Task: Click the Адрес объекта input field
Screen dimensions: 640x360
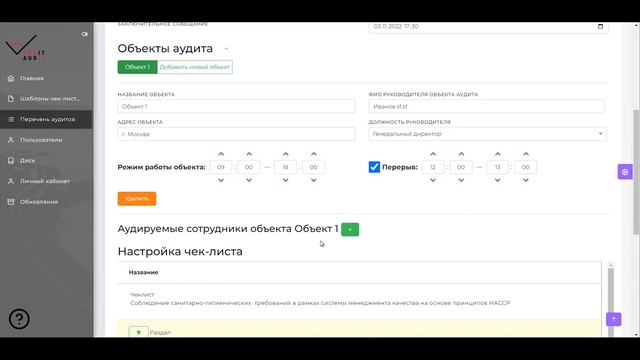Action: coord(236,134)
